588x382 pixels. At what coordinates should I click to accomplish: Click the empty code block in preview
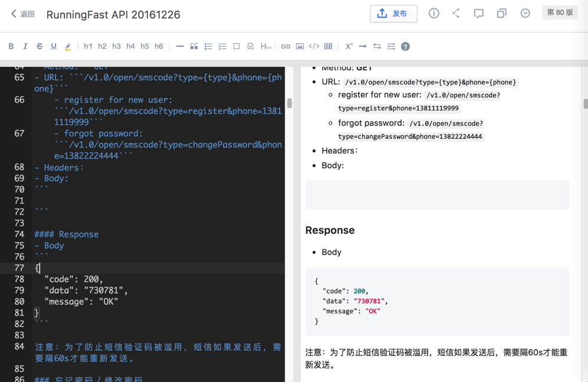437,195
